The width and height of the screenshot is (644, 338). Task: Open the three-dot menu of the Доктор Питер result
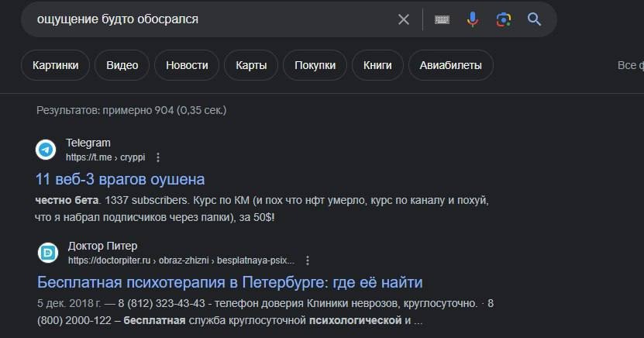click(x=308, y=260)
